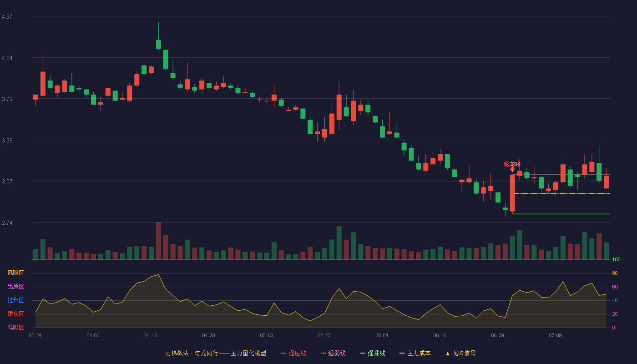This screenshot has height=364, width=637.
Task: Click the magenta 60 indicator scale value
Action: tap(615, 287)
